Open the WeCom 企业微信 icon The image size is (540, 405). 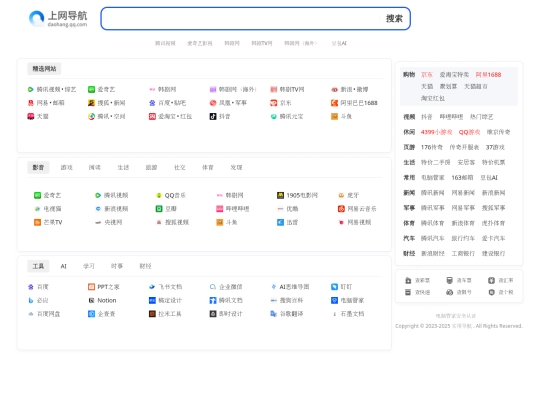pyautogui.click(x=213, y=287)
